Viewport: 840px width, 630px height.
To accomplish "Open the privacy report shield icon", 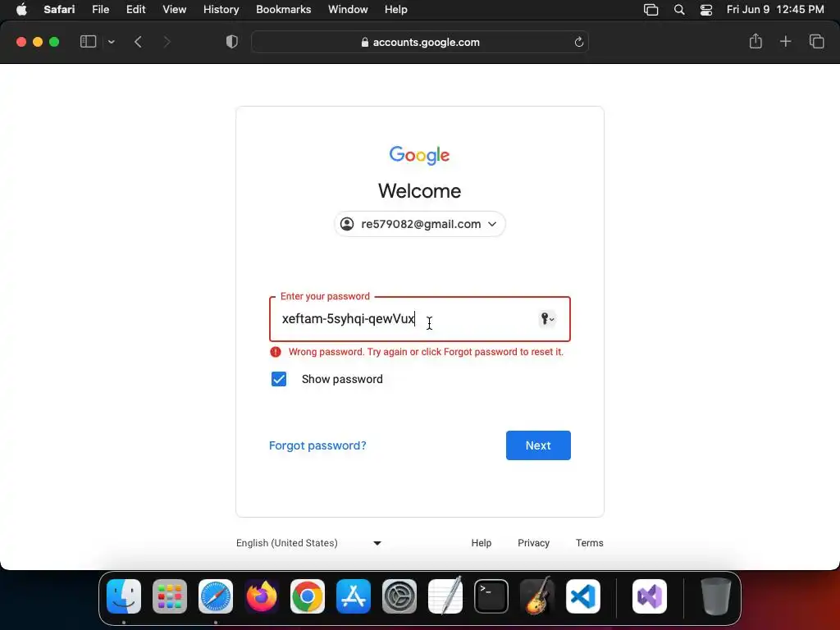I will point(232,41).
